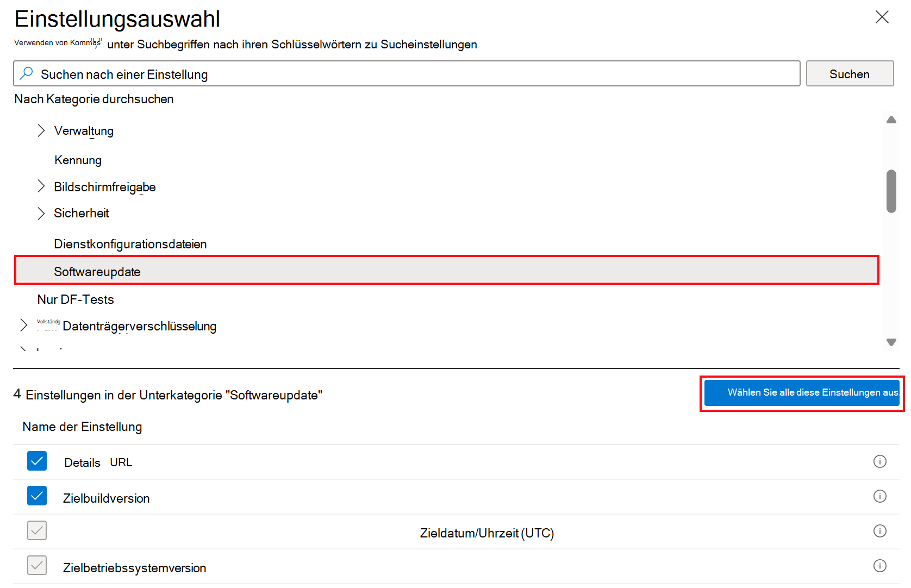Uncheck the Details URL checkbox
The image size is (911, 588).
[x=37, y=461]
